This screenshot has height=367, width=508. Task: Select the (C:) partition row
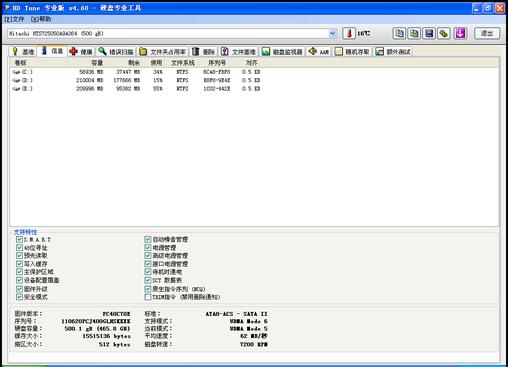click(137, 72)
